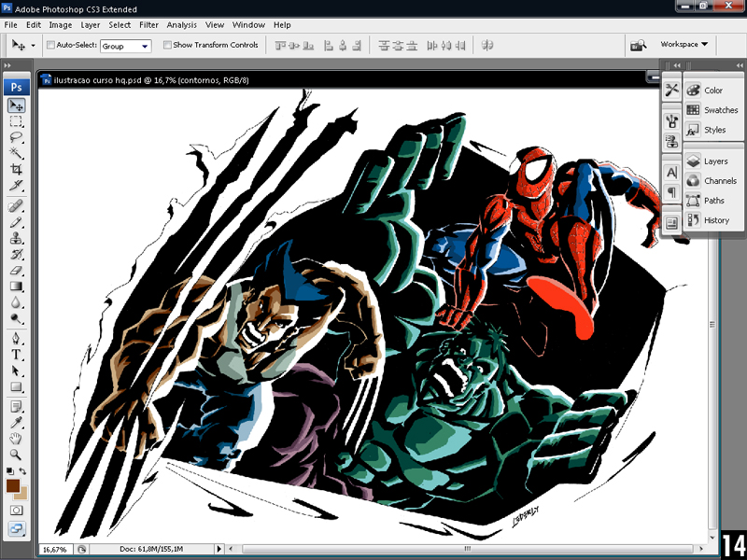Select the Zoom tool in toolbox
Screen dimensions: 747x560
point(17,455)
